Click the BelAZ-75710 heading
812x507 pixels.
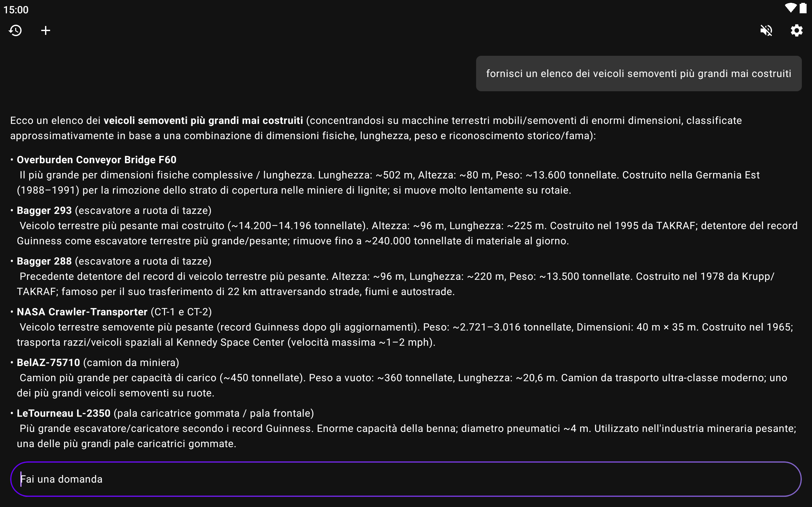point(48,363)
